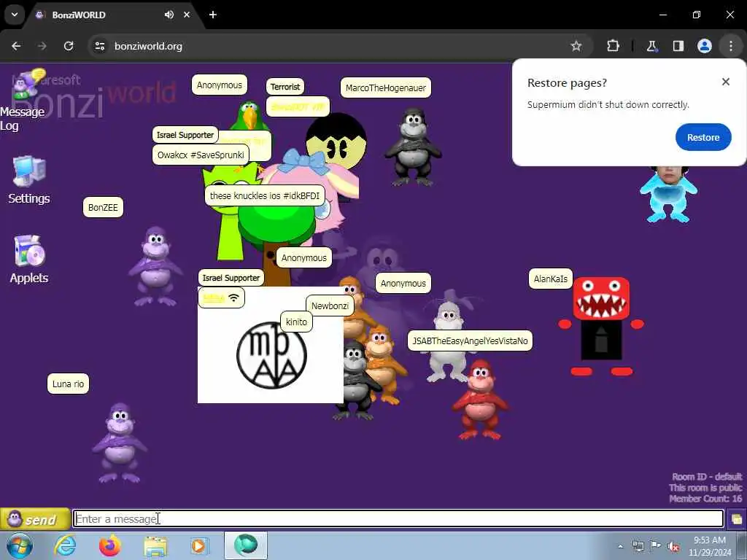Open the Action Center flag icon
Screen dimensions: 747x560
click(x=656, y=546)
